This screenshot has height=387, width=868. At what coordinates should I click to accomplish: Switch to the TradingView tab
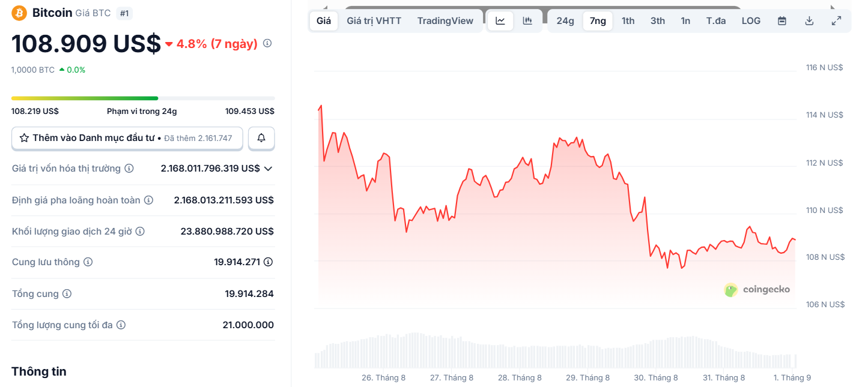445,20
